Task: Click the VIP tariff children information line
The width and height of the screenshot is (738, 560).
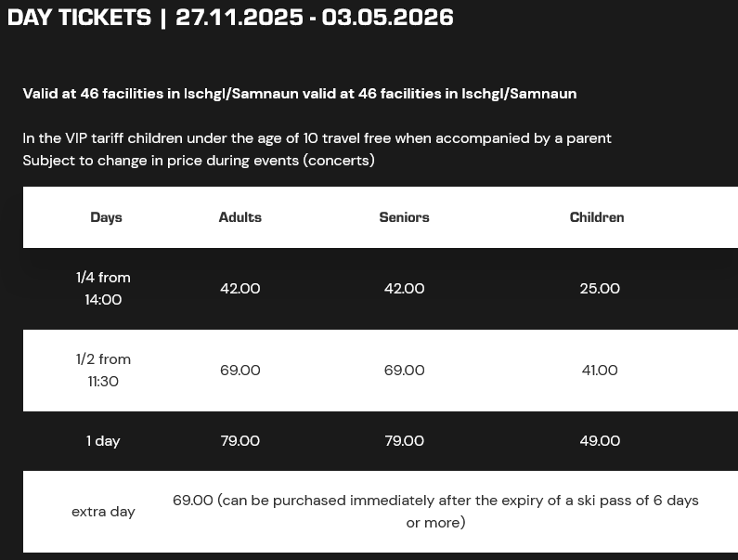Action: [317, 138]
